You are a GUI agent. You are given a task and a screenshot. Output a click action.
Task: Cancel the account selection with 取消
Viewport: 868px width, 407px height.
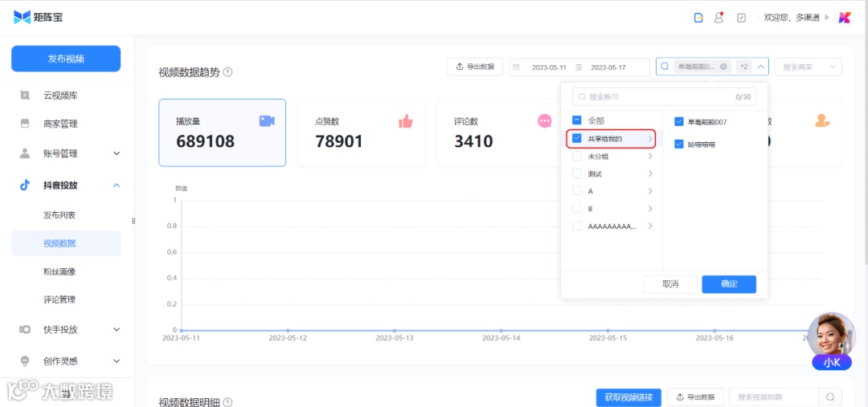(x=669, y=284)
